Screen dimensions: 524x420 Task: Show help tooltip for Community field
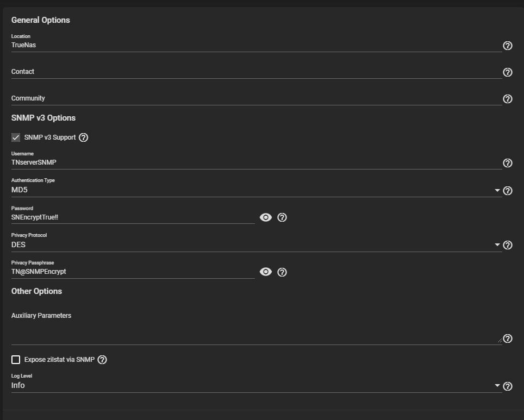pos(508,99)
